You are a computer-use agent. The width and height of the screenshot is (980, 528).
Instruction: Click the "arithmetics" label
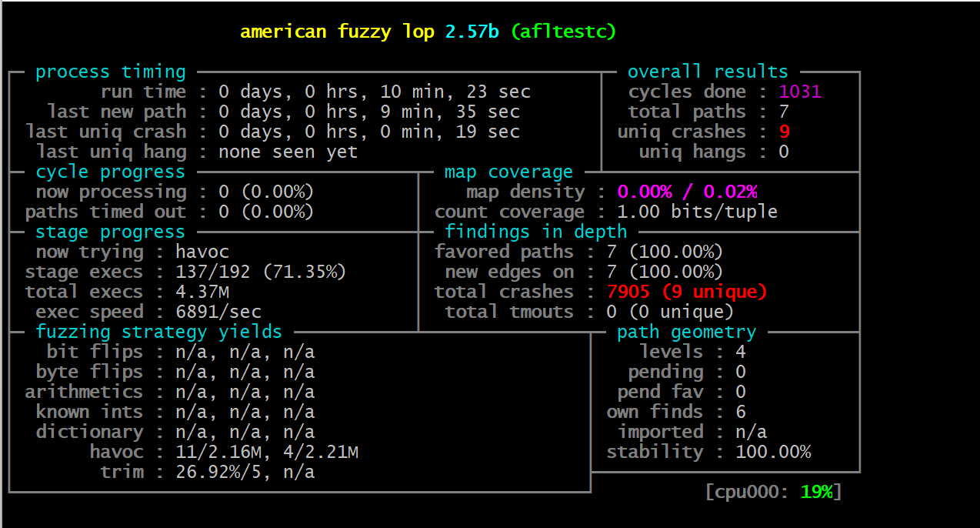(85, 393)
